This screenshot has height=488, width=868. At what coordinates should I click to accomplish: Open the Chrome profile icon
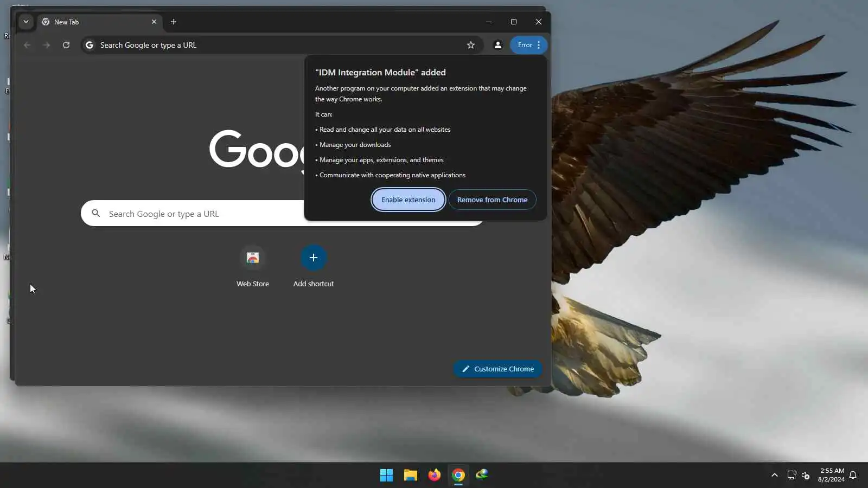497,45
